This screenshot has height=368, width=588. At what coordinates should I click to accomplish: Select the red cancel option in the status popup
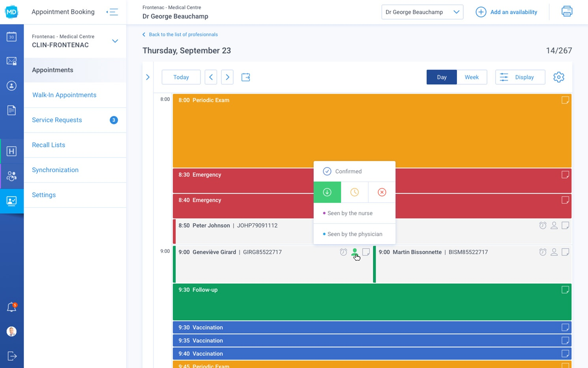(381, 192)
